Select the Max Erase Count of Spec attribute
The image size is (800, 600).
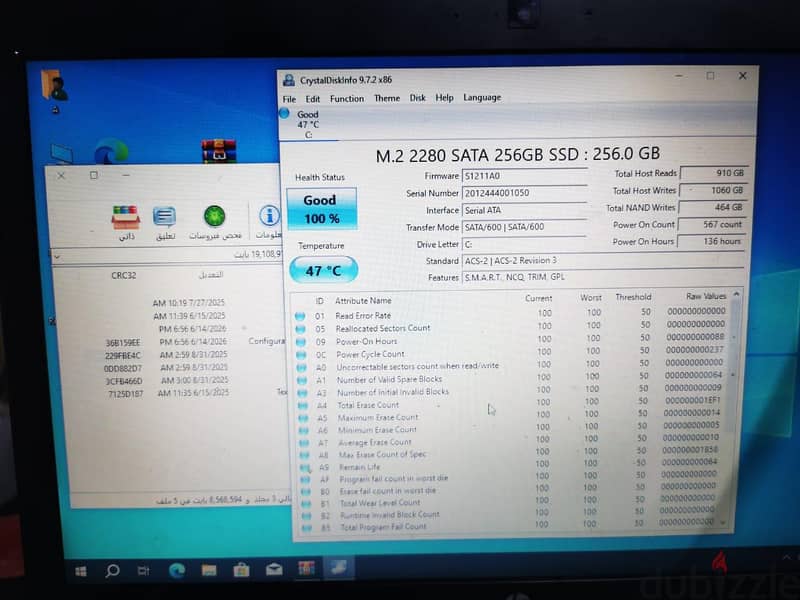(x=382, y=455)
